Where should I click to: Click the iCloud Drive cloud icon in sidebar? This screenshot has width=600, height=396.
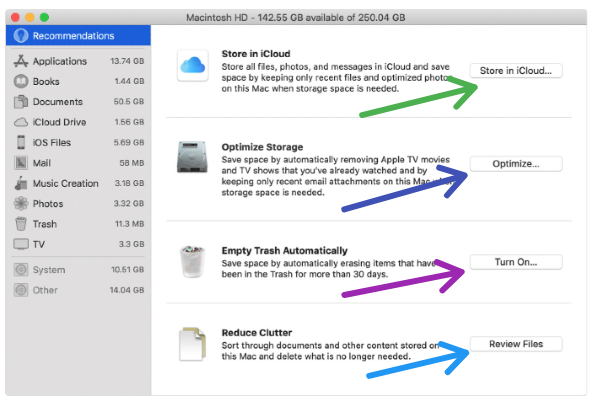21,122
